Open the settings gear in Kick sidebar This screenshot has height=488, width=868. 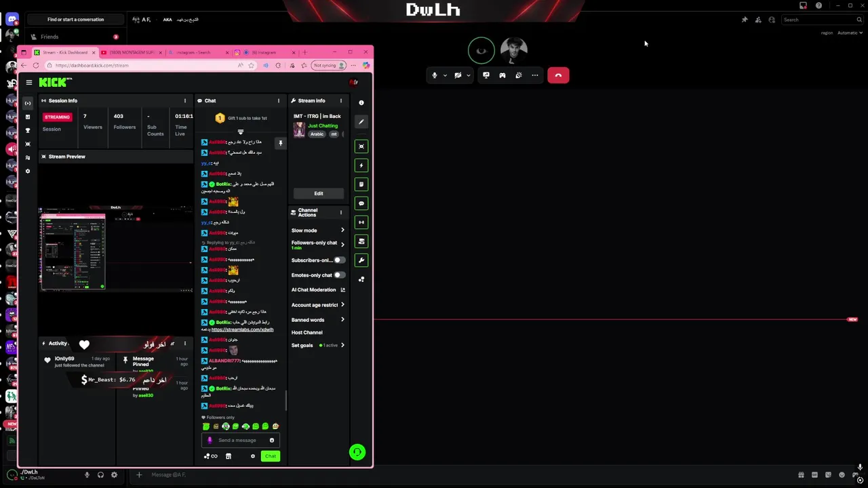(x=28, y=171)
